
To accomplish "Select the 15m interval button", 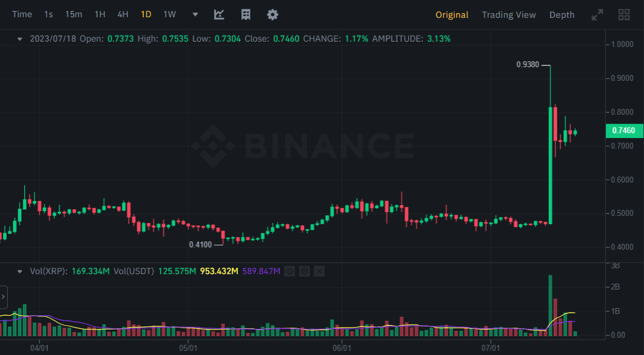I will click(x=74, y=14).
